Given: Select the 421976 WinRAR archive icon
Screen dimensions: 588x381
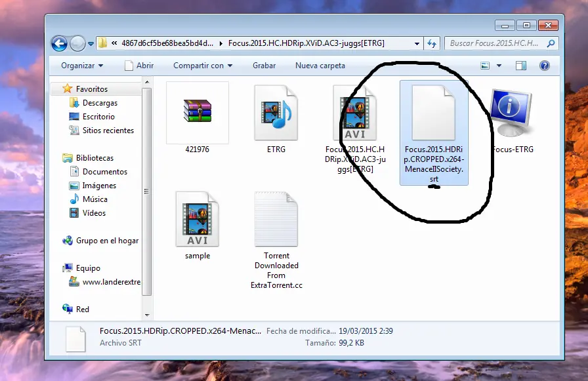Looking at the screenshot, I should pos(198,111).
